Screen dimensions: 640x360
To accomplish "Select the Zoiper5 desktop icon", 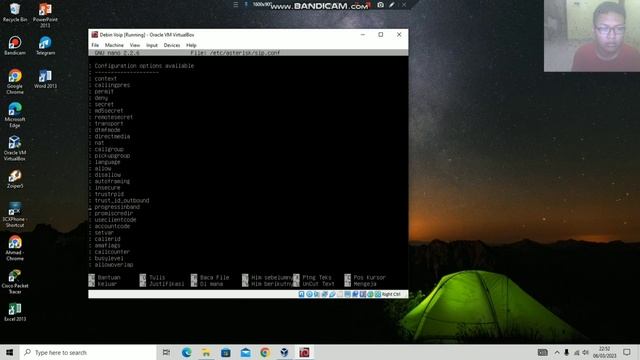I will tap(15, 179).
